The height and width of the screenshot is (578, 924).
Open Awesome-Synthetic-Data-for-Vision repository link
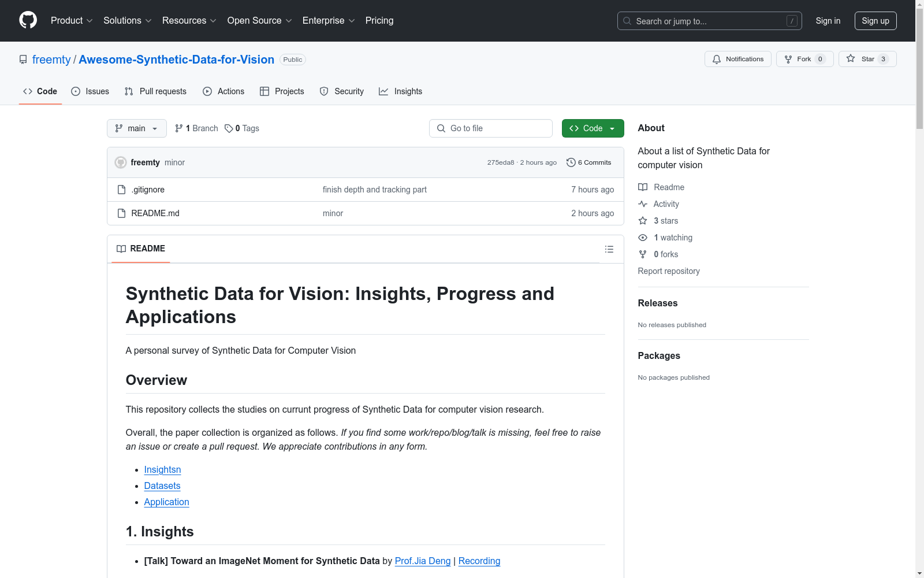click(177, 60)
